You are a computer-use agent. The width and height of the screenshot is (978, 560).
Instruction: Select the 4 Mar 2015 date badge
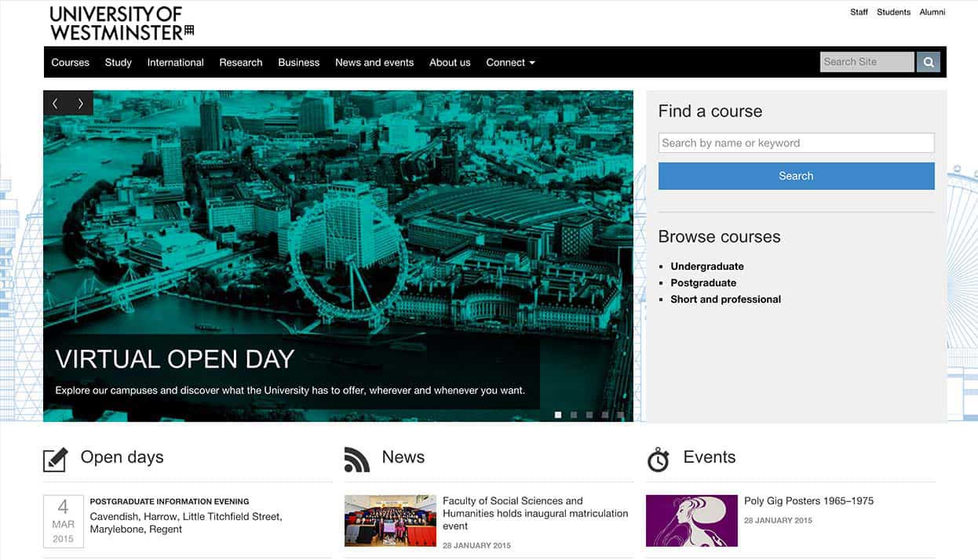coord(63,522)
